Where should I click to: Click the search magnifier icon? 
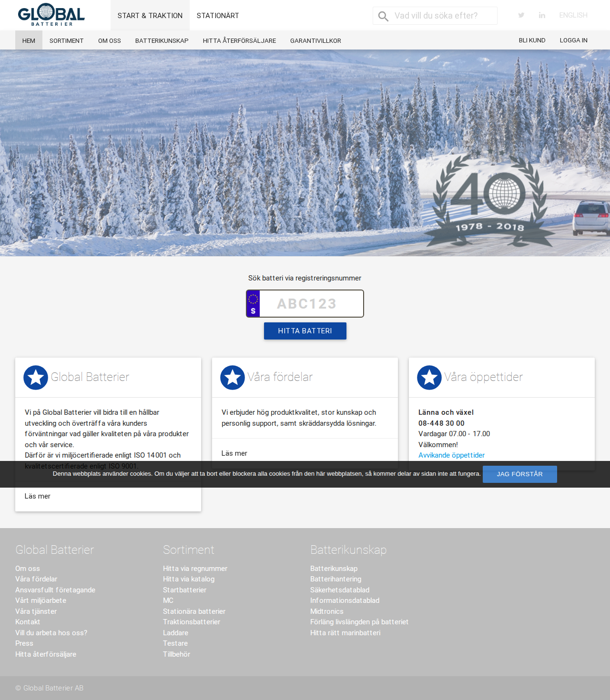pos(383,16)
